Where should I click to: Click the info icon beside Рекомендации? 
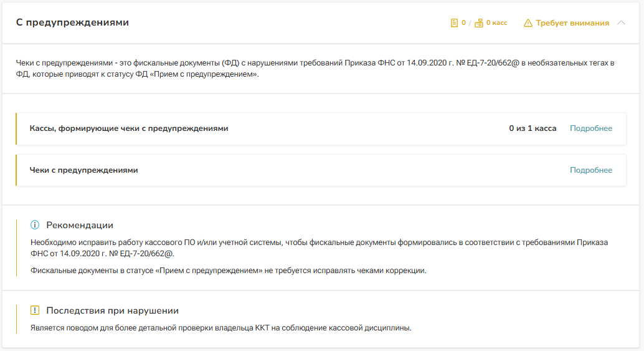pos(35,225)
